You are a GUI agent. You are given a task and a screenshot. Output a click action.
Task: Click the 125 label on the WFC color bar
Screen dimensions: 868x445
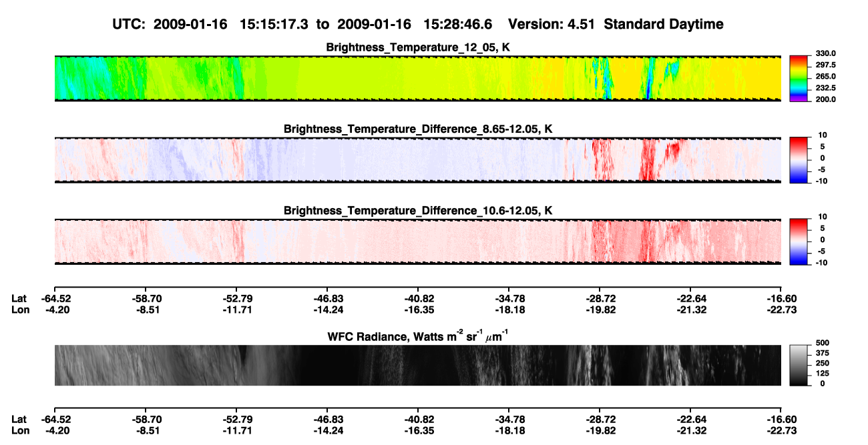point(823,374)
